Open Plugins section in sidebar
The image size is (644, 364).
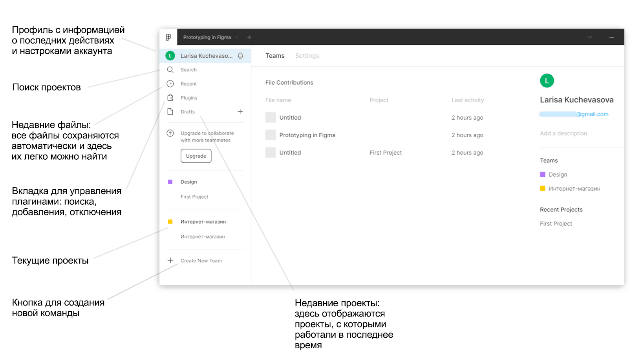pos(189,98)
